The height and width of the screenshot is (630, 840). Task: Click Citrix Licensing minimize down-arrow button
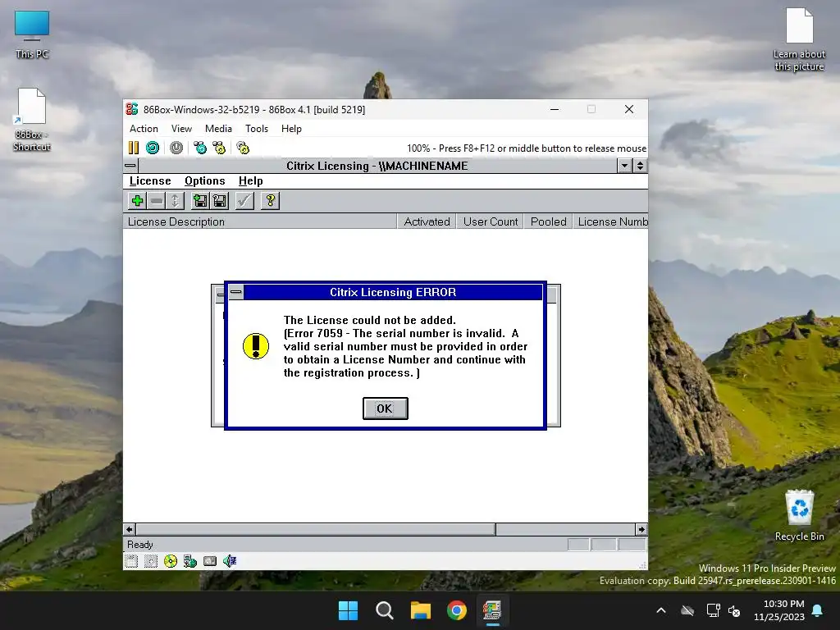(624, 166)
